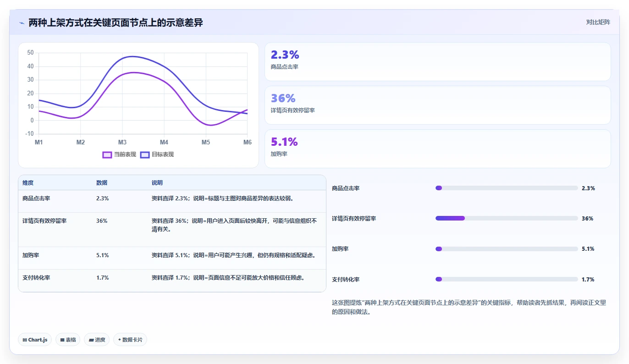
Task: Click the page title 两种上架方式在关键页面节点上的示意差异
Action: point(116,22)
